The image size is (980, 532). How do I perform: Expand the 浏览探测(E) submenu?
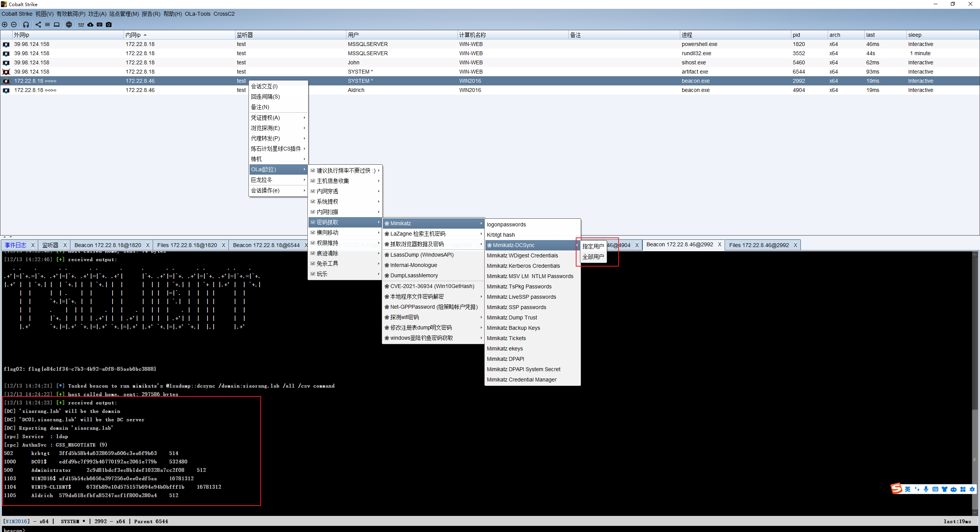click(x=278, y=128)
